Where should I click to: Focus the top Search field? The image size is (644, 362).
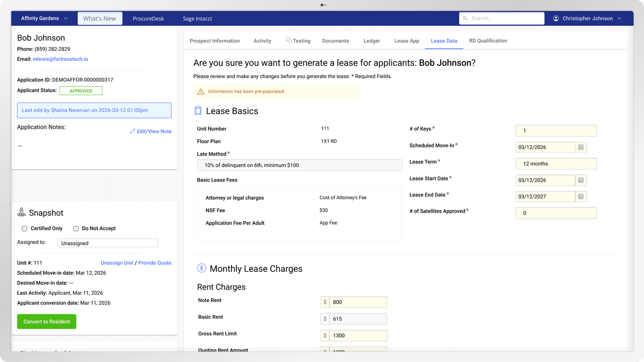pyautogui.click(x=502, y=18)
